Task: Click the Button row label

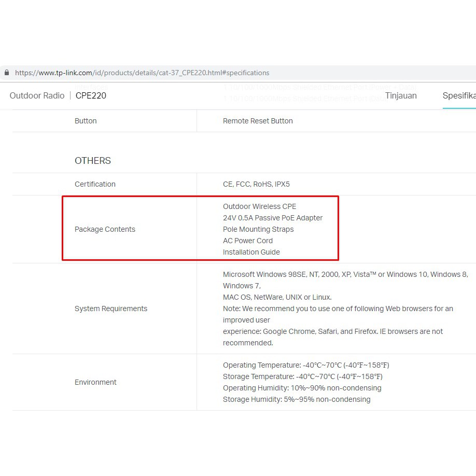Action: click(86, 121)
